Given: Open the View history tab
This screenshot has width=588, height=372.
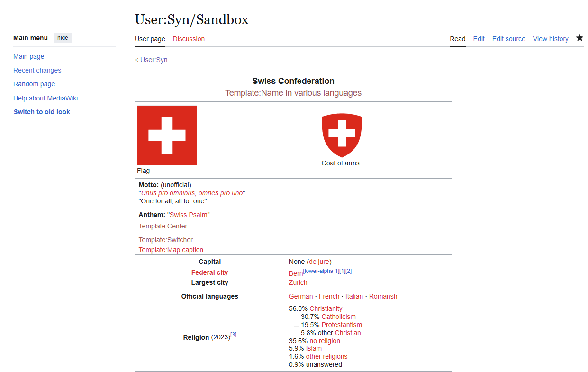Looking at the screenshot, I should point(551,39).
